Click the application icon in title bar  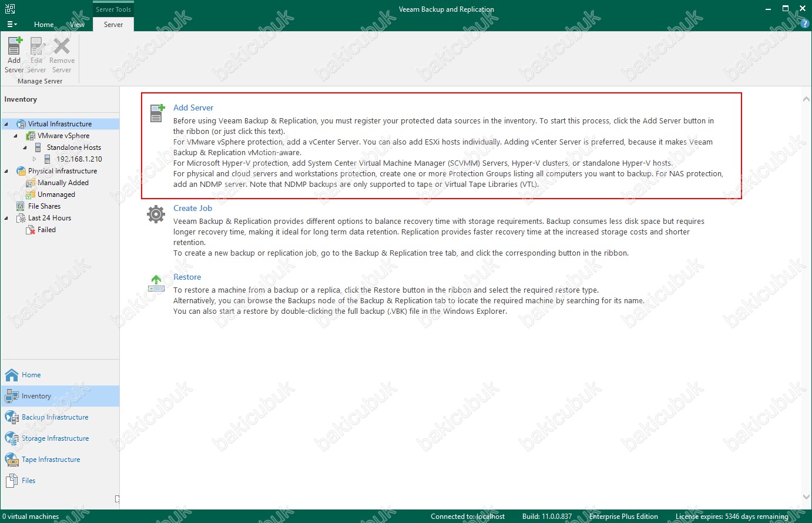(9, 9)
